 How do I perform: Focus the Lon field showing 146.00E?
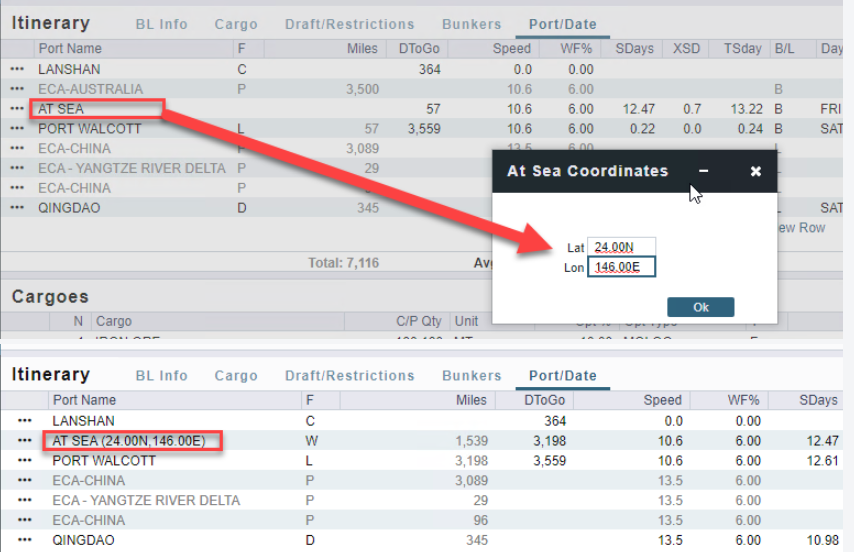[621, 267]
